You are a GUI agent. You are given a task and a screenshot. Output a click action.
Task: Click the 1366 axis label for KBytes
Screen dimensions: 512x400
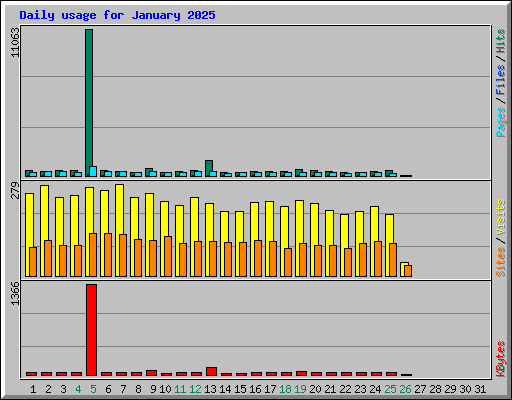(15, 293)
